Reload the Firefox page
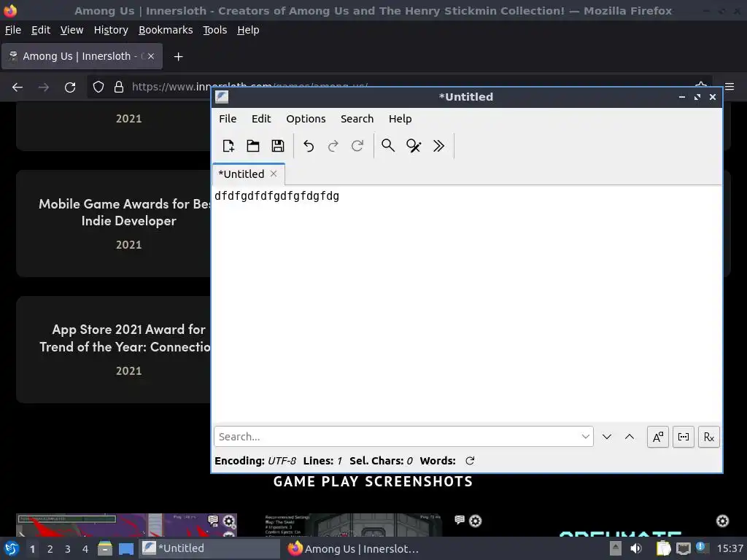The height and width of the screenshot is (560, 747). point(70,87)
